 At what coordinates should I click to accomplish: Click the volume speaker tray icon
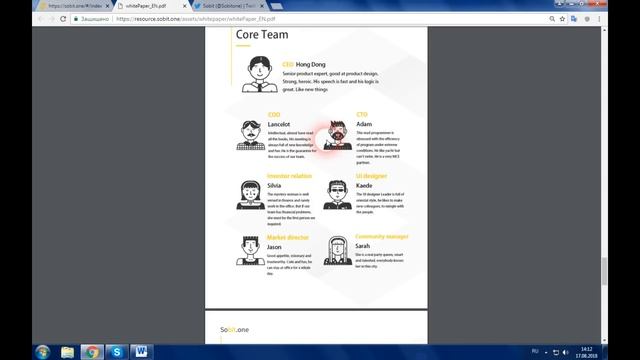566,352
